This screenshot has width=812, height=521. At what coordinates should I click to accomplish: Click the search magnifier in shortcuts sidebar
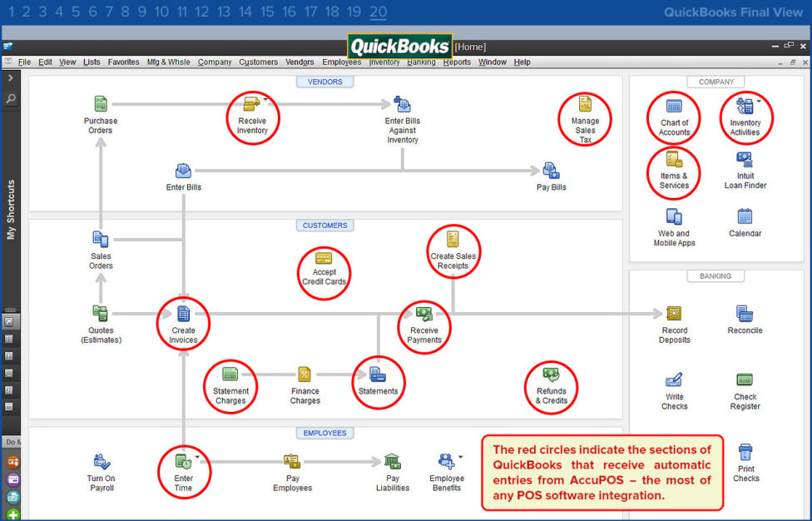pyautogui.click(x=10, y=98)
